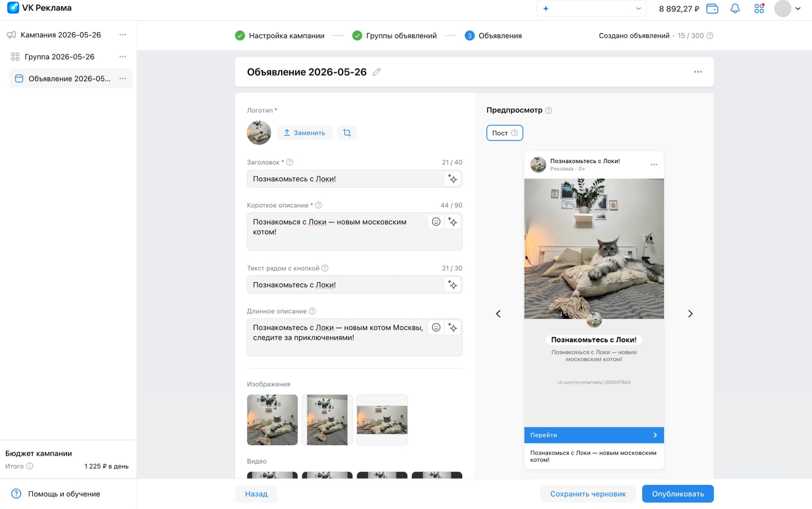Click the pencil icon to rename the ad
812x509 pixels.
377,72
